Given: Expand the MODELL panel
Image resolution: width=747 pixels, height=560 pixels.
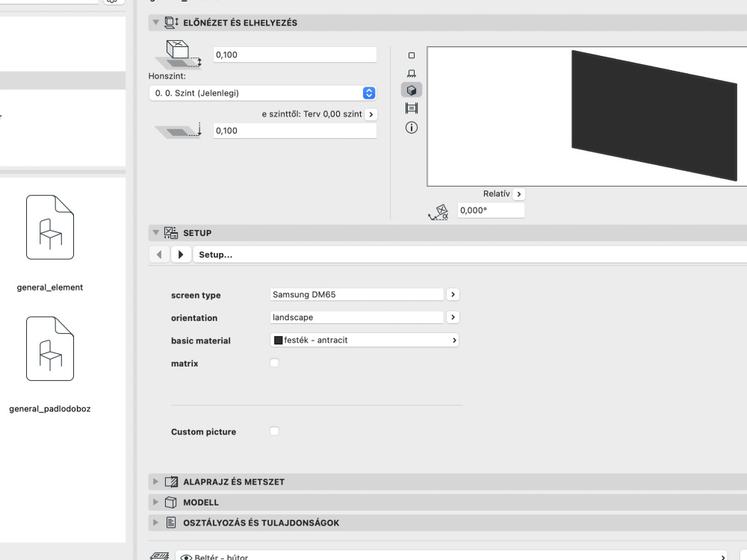Looking at the screenshot, I should (x=155, y=502).
